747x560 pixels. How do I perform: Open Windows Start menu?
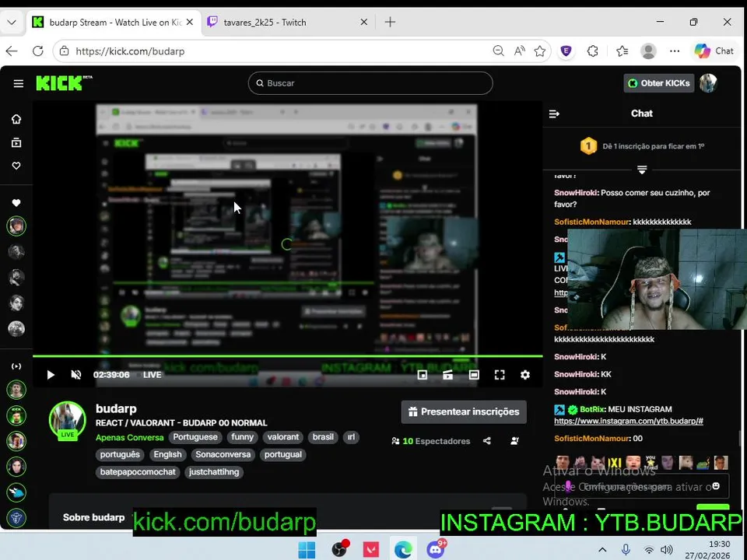click(307, 550)
